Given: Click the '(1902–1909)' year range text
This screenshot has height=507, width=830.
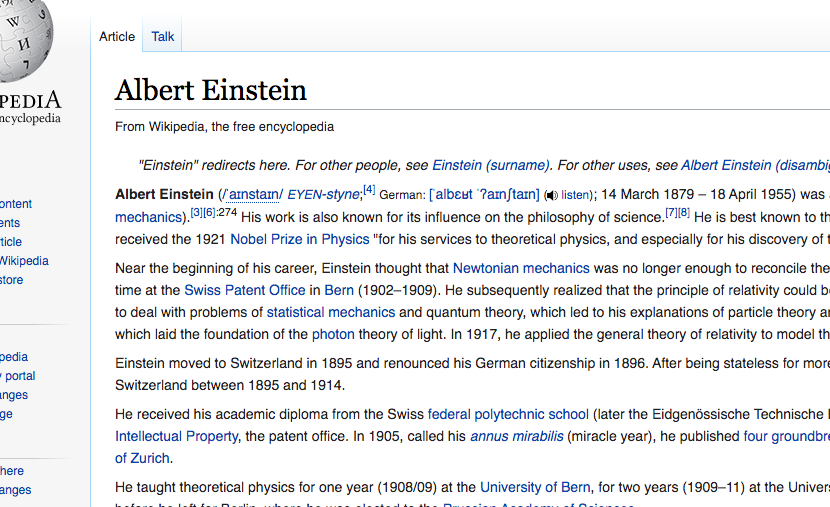Looking at the screenshot, I should tap(398, 290).
